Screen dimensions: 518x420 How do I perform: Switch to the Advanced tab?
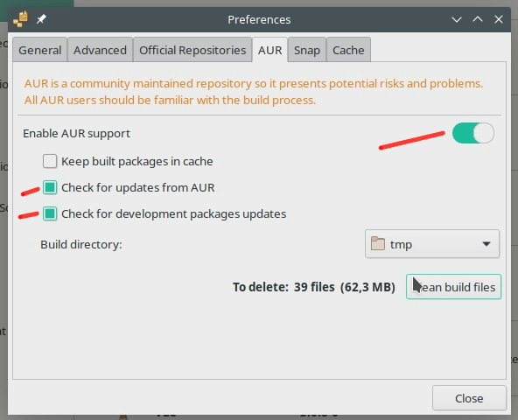[100, 50]
